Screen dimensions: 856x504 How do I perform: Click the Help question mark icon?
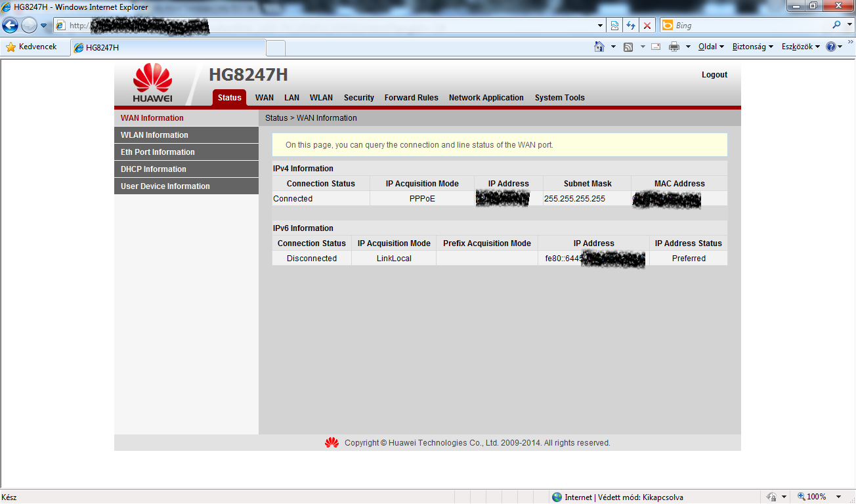click(830, 47)
